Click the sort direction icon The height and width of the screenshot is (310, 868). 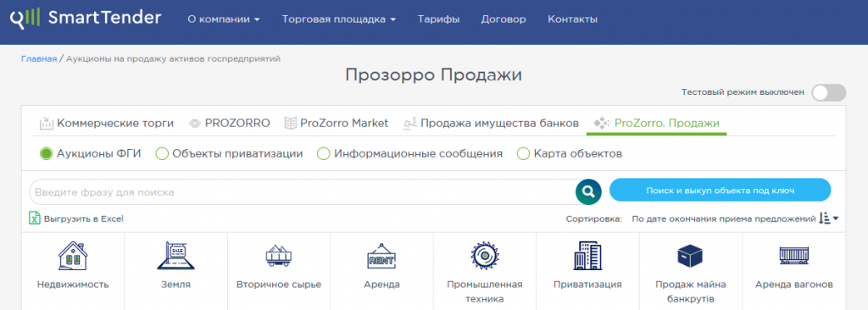click(825, 219)
